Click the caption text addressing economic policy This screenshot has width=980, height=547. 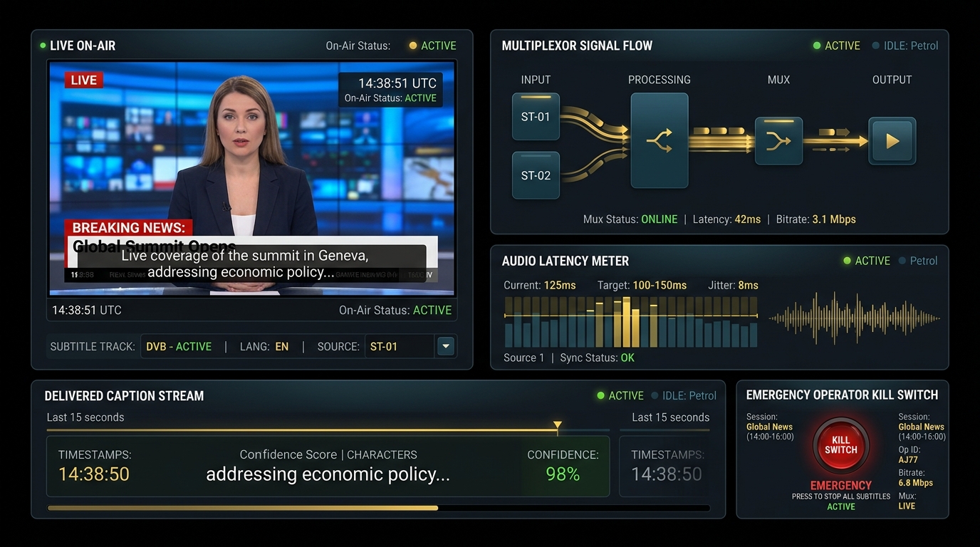point(328,474)
